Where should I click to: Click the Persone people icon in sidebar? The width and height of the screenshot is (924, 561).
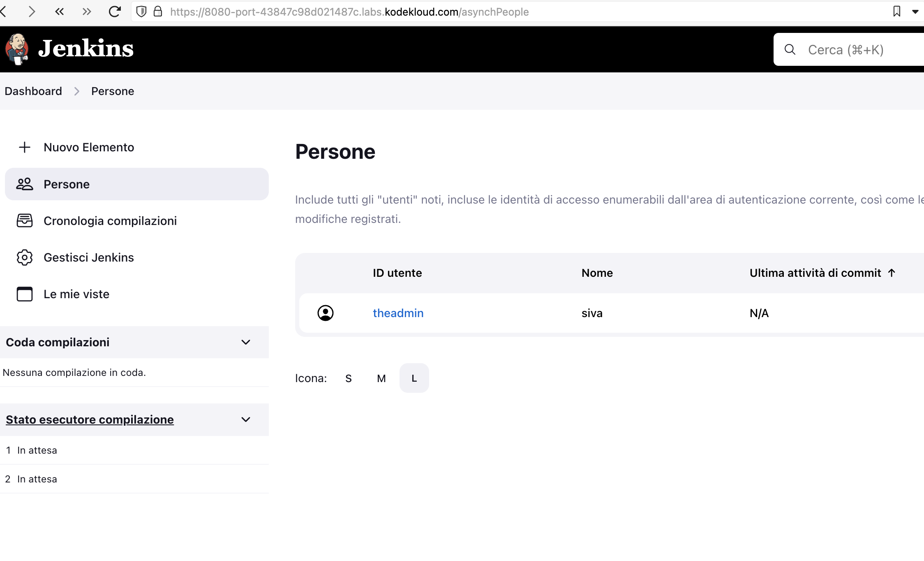pos(25,184)
